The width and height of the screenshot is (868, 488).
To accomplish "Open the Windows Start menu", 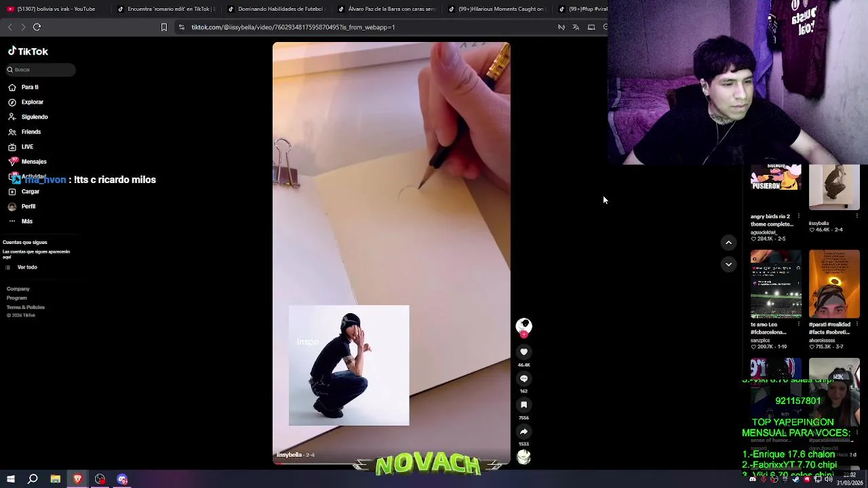I will pos(10,479).
